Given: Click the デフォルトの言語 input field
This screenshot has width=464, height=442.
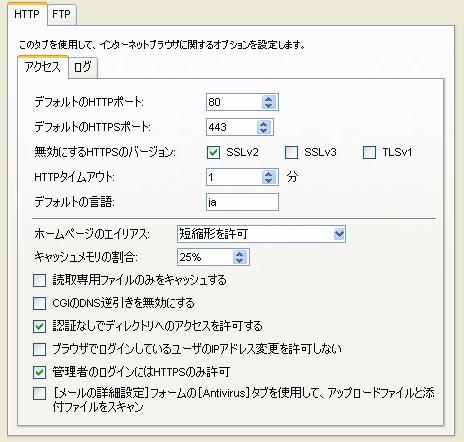Looking at the screenshot, I should coord(242,202).
